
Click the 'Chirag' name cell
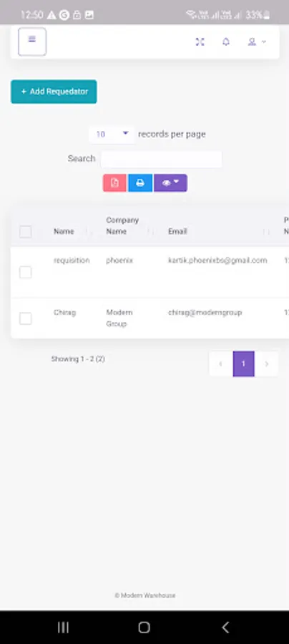click(x=64, y=313)
